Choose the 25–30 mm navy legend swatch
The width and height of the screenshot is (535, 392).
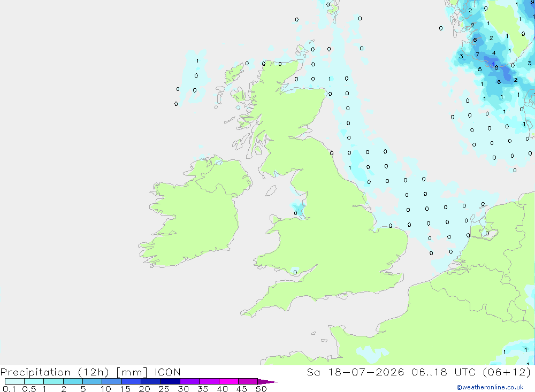pyautogui.click(x=170, y=381)
